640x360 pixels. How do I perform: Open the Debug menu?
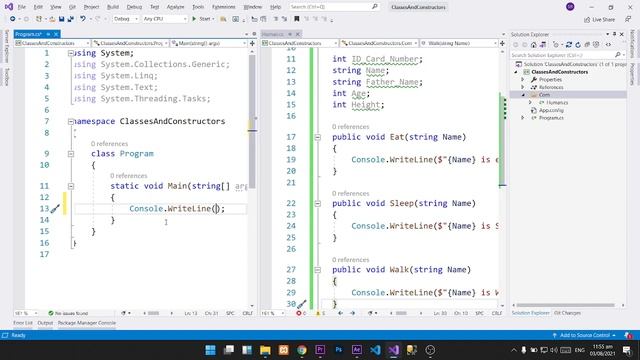[134, 7]
